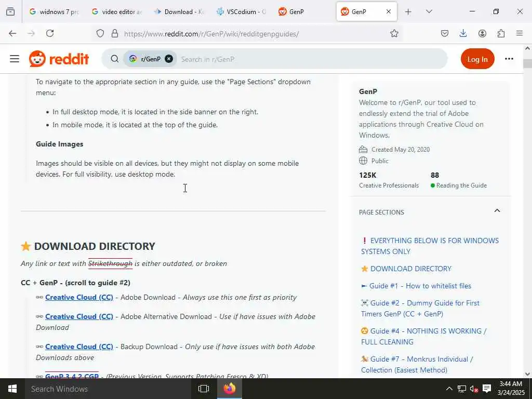Click the Log In button
532x399 pixels.
coord(477,59)
